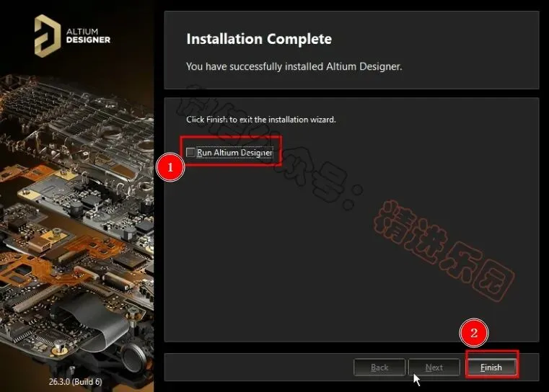Click the red numbered circle 2 marker
The height and width of the screenshot is (392, 549).
click(x=474, y=333)
